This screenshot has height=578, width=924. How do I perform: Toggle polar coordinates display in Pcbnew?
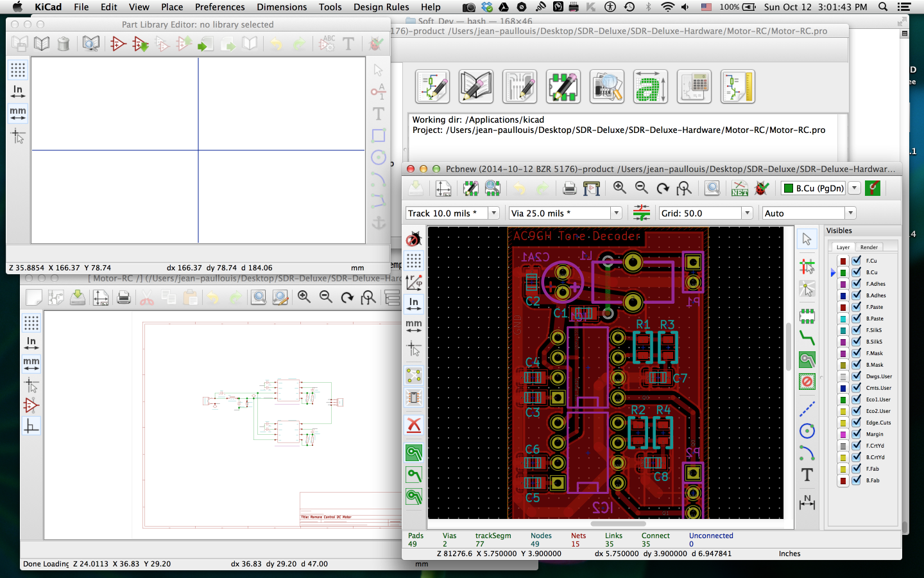coord(414,282)
